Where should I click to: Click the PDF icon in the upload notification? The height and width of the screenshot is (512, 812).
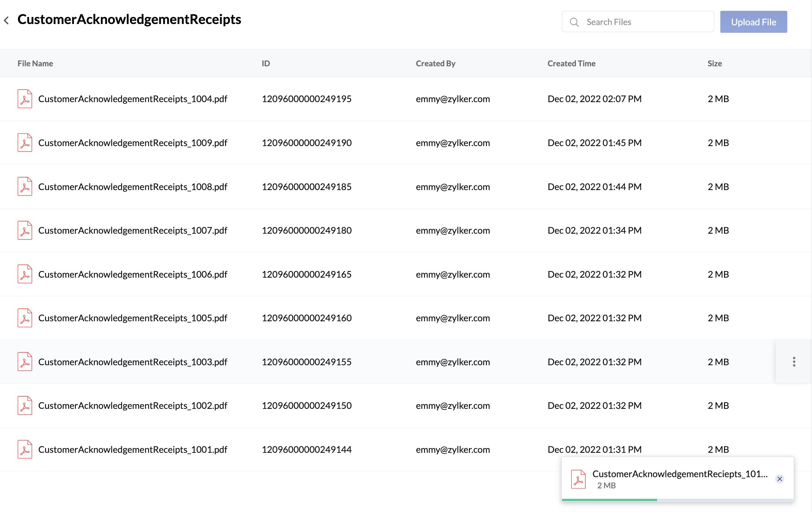[x=579, y=479]
